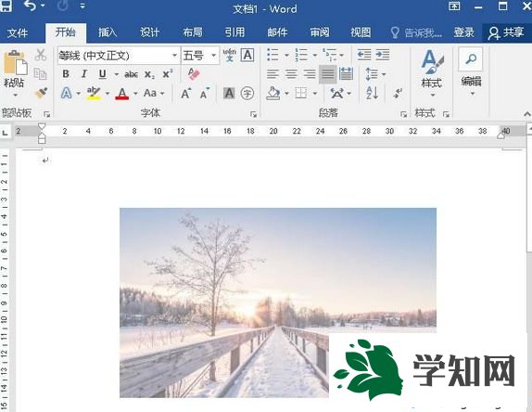
Task: Switch to the 审阅 ribbon tab
Action: [x=320, y=32]
